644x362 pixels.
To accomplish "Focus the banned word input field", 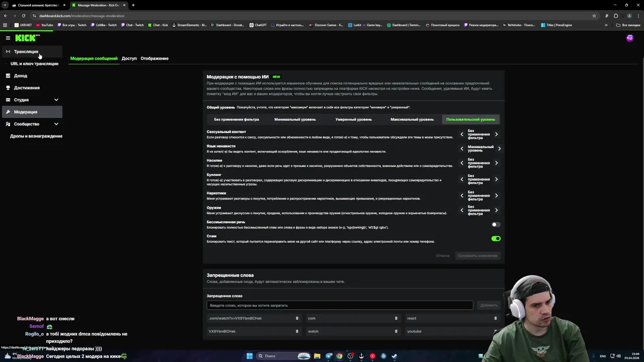I will (340, 305).
